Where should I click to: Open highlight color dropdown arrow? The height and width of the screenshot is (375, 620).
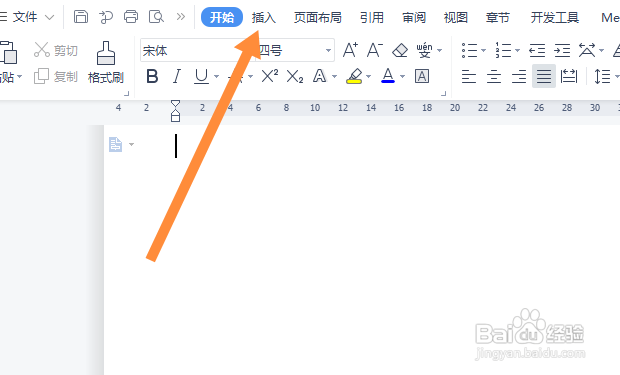pos(369,76)
